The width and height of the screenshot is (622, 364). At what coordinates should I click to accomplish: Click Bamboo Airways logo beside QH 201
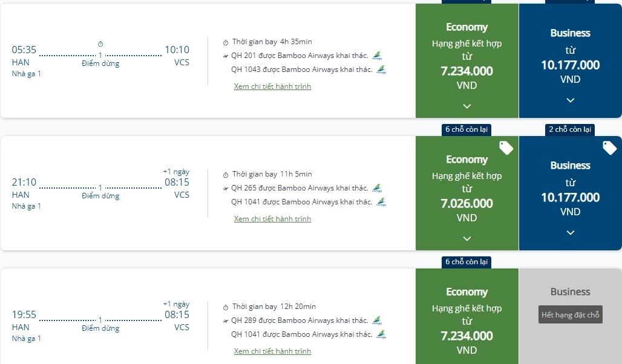tap(377, 56)
